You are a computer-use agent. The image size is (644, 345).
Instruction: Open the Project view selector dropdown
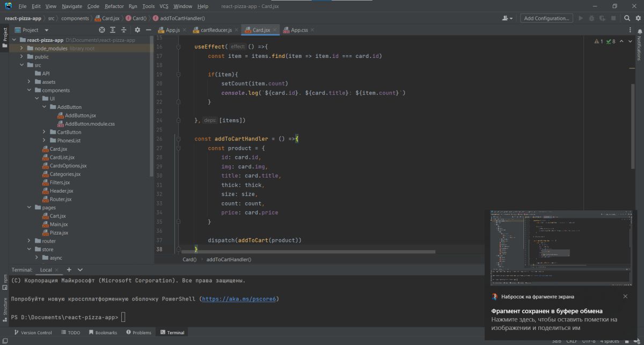[x=32, y=30]
